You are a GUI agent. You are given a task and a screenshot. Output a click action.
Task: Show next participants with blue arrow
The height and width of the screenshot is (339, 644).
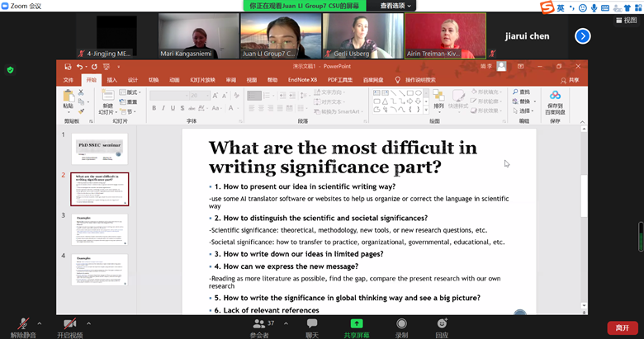click(x=583, y=35)
